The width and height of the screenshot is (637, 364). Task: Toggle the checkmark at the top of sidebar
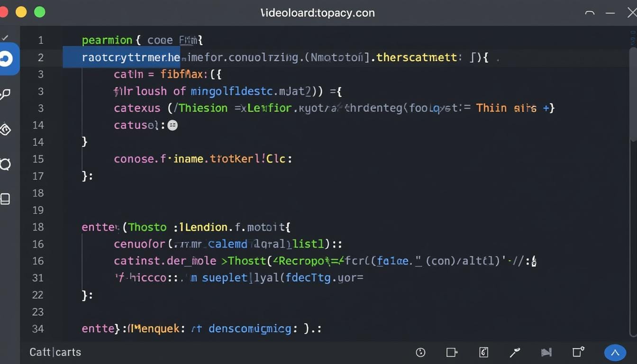pos(6,36)
